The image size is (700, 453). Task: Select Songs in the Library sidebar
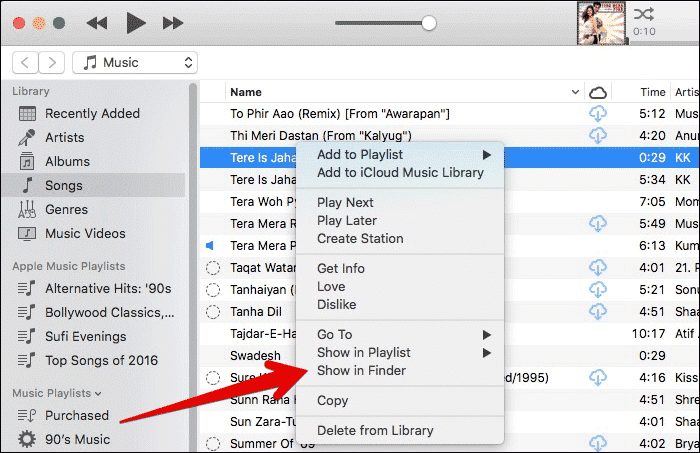93,185
